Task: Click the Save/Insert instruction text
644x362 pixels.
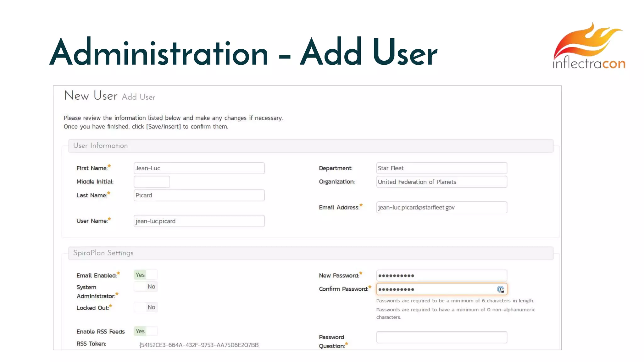Action: [146, 126]
